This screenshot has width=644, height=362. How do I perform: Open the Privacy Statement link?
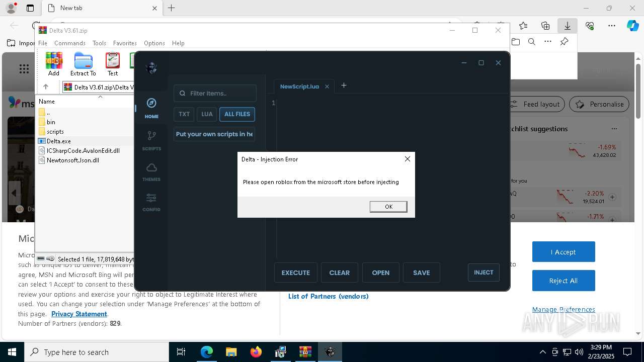tap(79, 314)
